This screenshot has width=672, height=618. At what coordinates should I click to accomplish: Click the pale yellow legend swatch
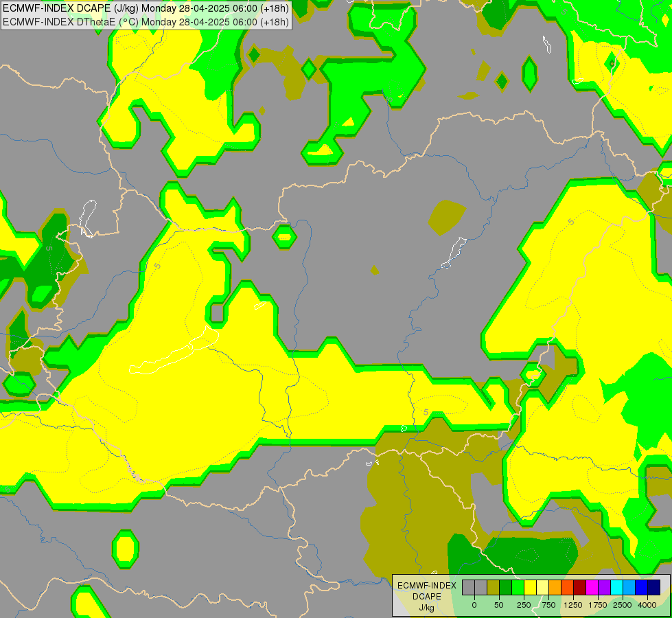click(542, 587)
